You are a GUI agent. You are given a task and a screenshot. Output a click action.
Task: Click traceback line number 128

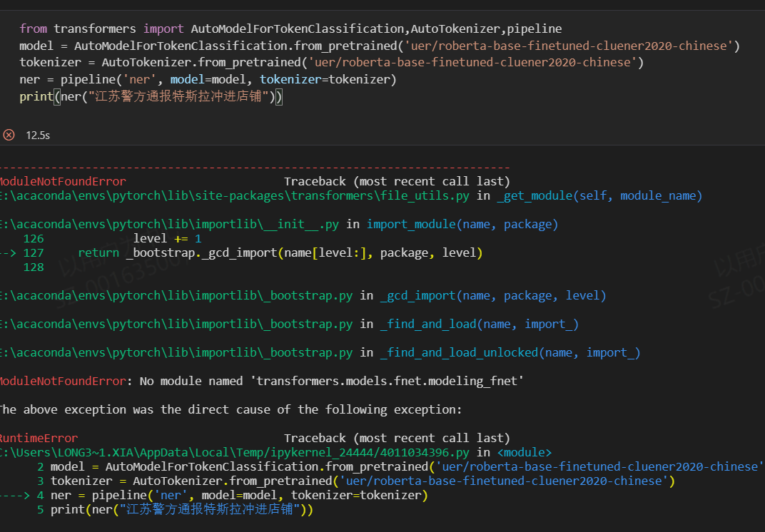click(x=33, y=267)
